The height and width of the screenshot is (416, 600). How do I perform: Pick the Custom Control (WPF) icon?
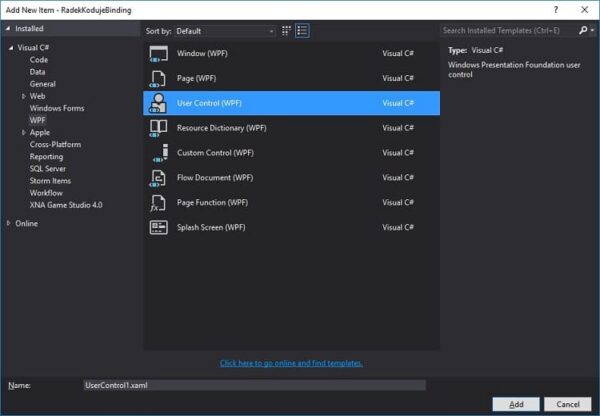pos(159,153)
